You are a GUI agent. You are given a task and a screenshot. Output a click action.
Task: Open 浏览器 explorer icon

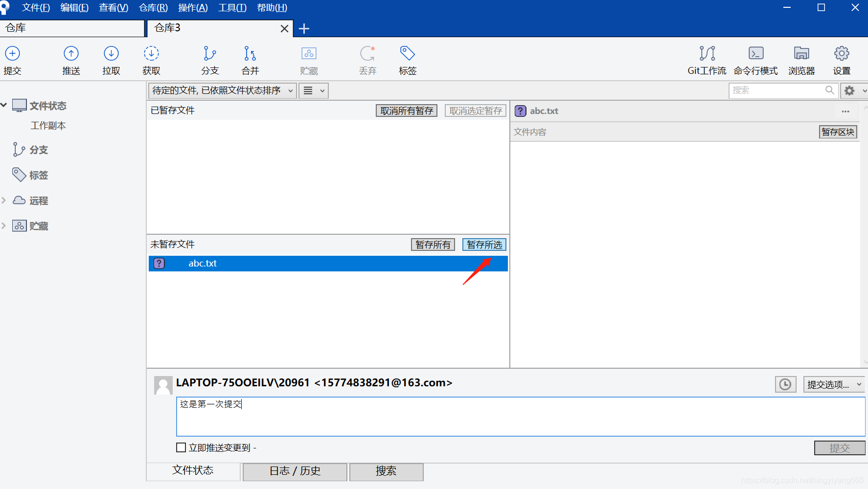[801, 53]
